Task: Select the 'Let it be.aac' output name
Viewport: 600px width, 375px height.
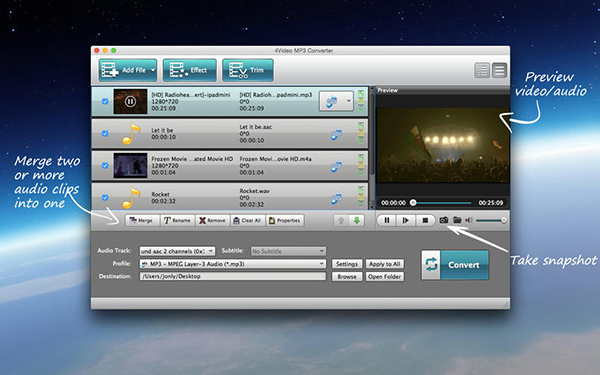Action: 256,127
